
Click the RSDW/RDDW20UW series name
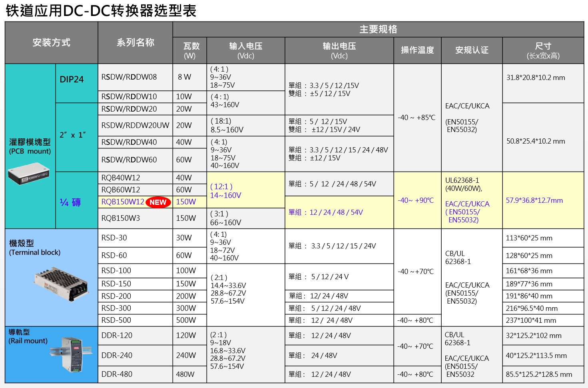[135, 125]
